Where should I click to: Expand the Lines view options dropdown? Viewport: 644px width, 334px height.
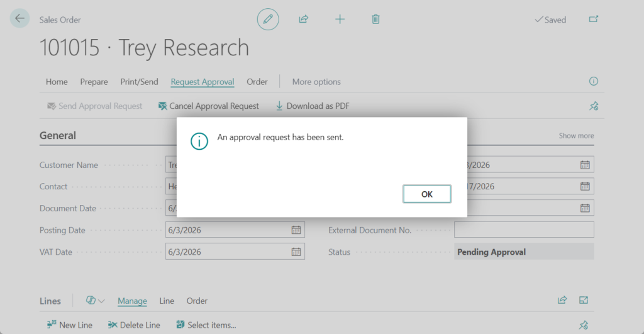coord(96,301)
